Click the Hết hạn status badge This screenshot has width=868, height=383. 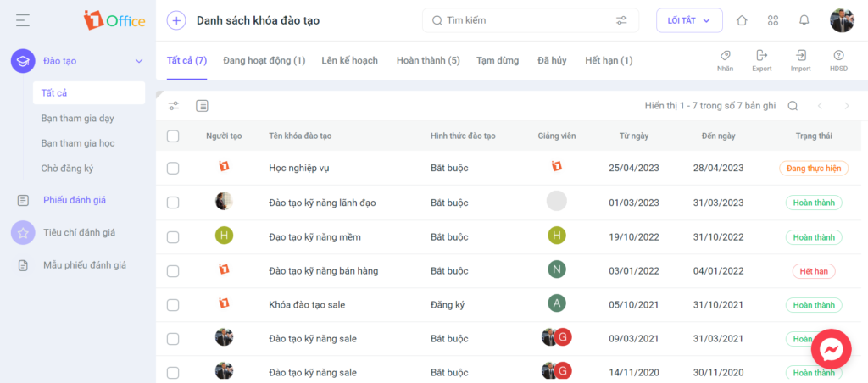pyautogui.click(x=814, y=271)
